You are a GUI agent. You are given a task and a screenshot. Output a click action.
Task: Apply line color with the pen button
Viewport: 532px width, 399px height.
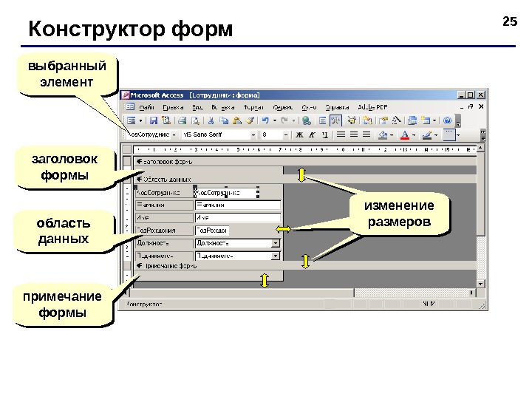[427, 135]
